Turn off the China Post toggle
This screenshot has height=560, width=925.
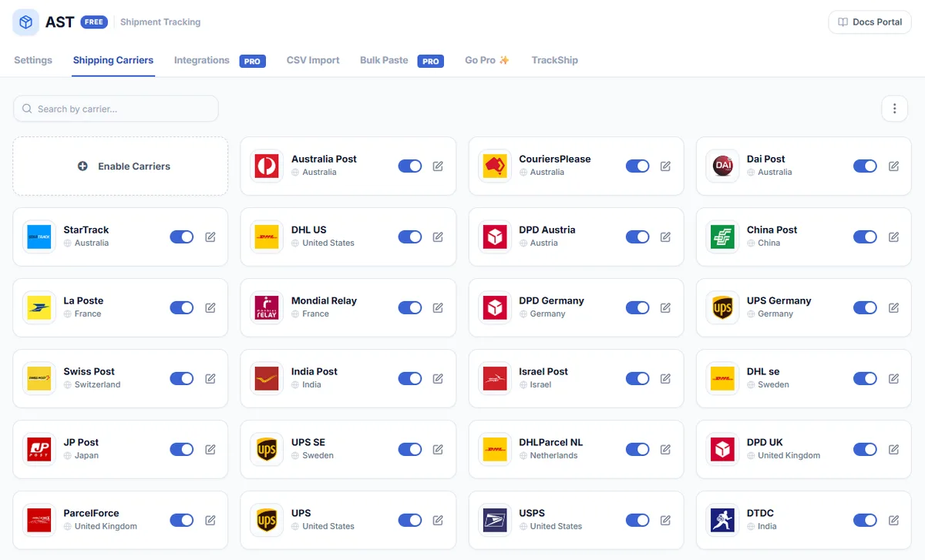tap(866, 236)
